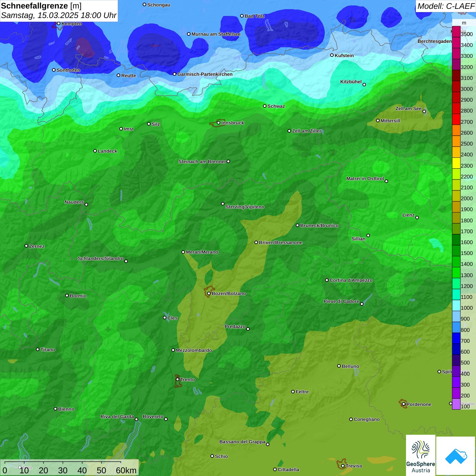Select the 3500 m legend color

click(456, 32)
